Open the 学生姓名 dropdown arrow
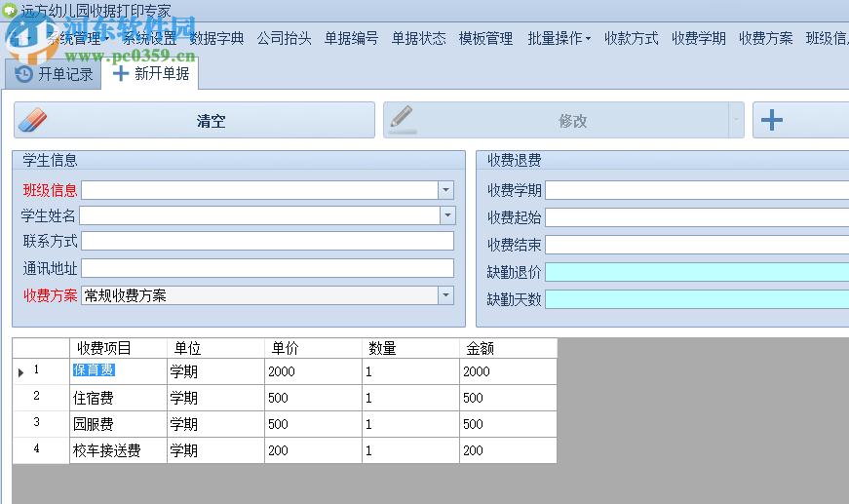The image size is (849, 504). 447,215
